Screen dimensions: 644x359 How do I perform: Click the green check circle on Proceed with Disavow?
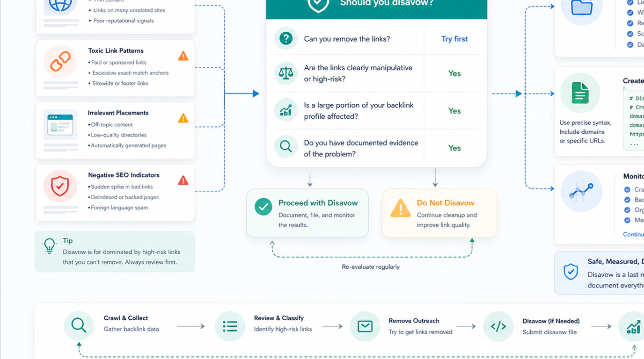pyautogui.click(x=263, y=207)
